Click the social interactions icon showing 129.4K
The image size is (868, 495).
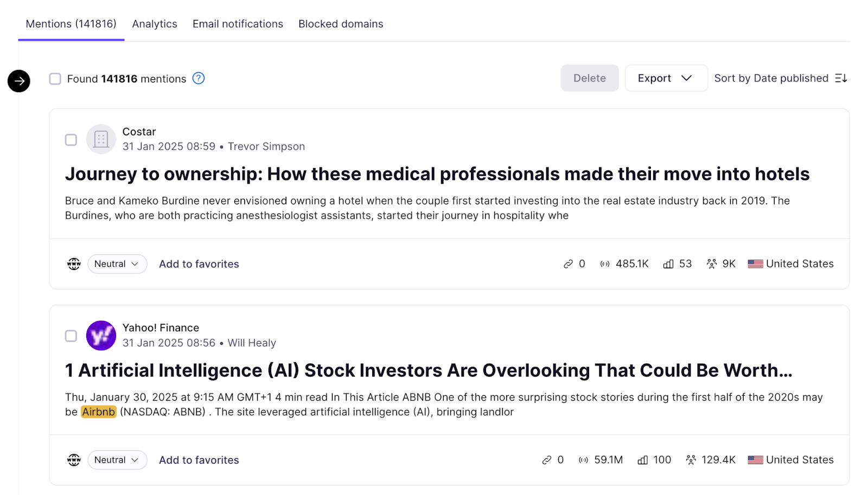[691, 459]
